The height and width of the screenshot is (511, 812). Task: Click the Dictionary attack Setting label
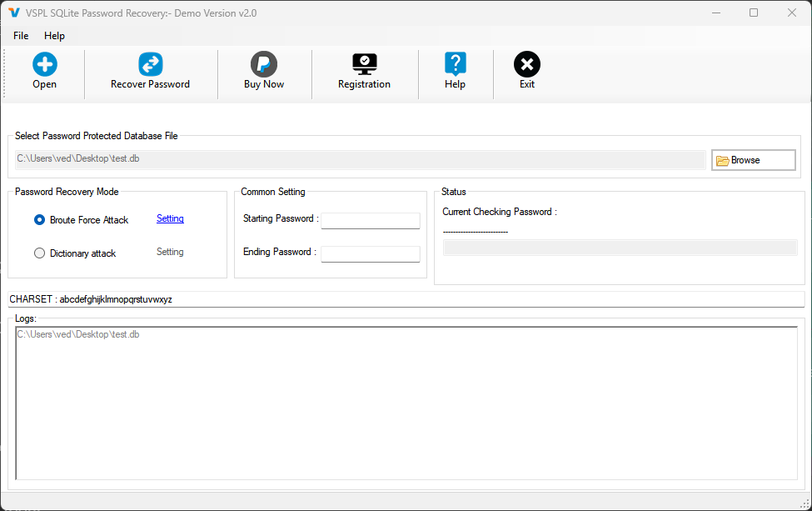(x=170, y=252)
